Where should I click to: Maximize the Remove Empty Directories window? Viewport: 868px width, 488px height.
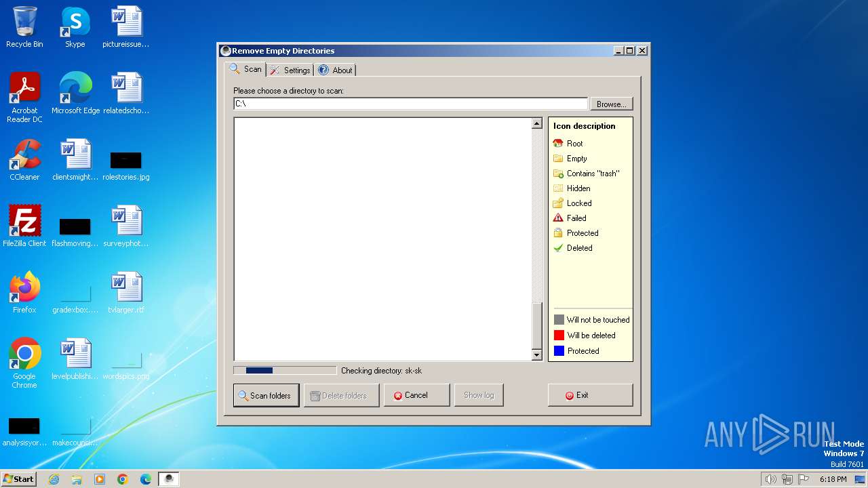coord(630,51)
